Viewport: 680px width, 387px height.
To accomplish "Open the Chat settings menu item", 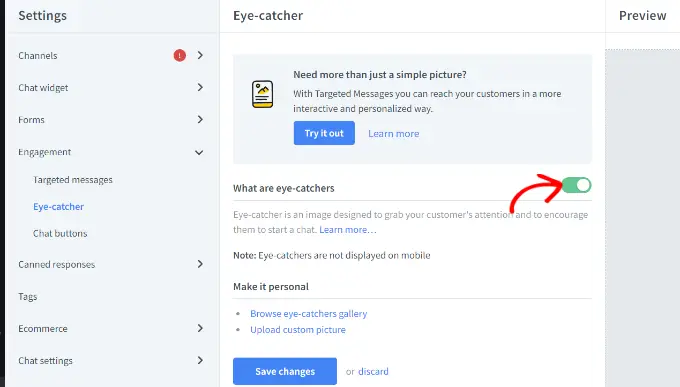I will [46, 361].
